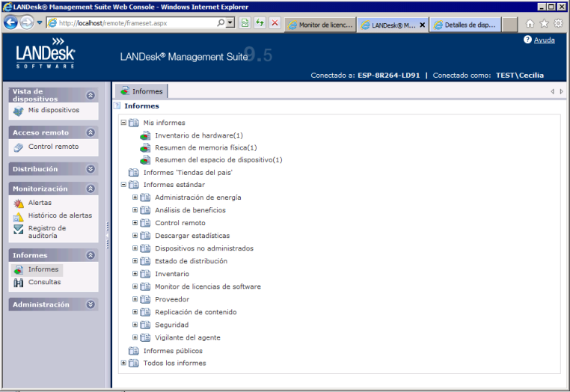Select the Estado de distribución folder

click(x=191, y=261)
